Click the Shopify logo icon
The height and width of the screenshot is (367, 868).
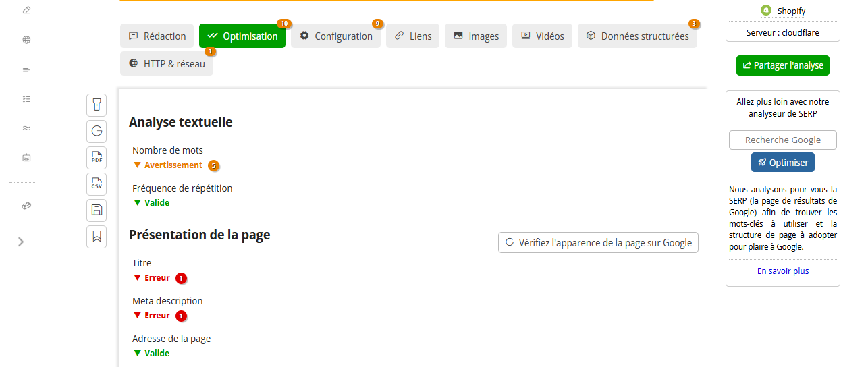point(765,11)
